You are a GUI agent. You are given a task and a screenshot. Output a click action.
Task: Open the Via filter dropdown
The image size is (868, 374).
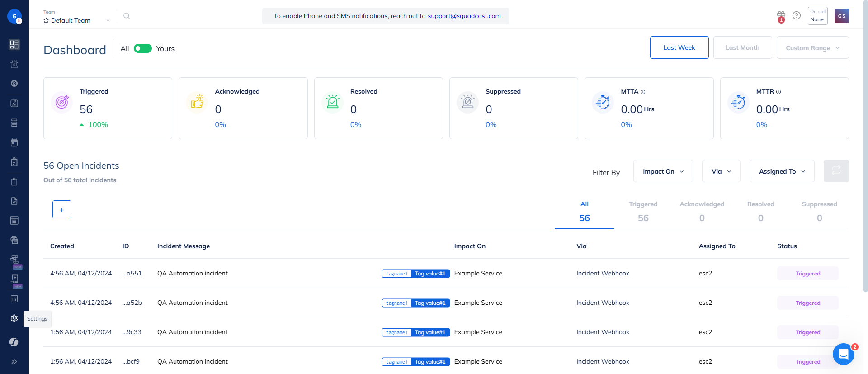click(721, 171)
